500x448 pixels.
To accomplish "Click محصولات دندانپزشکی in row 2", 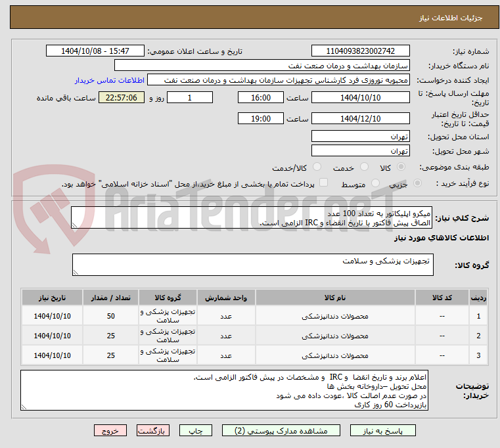I will (x=335, y=336).
